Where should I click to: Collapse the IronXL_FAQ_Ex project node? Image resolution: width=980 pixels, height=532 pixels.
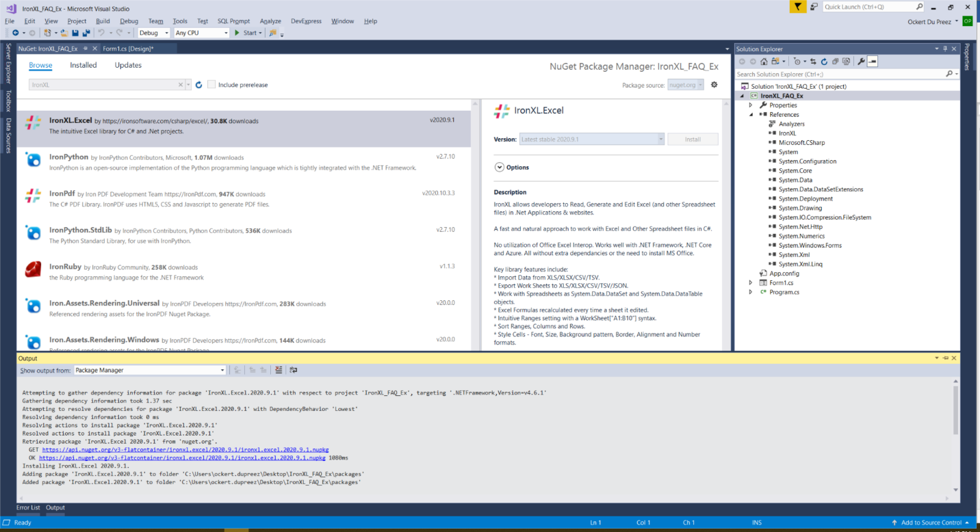743,96
